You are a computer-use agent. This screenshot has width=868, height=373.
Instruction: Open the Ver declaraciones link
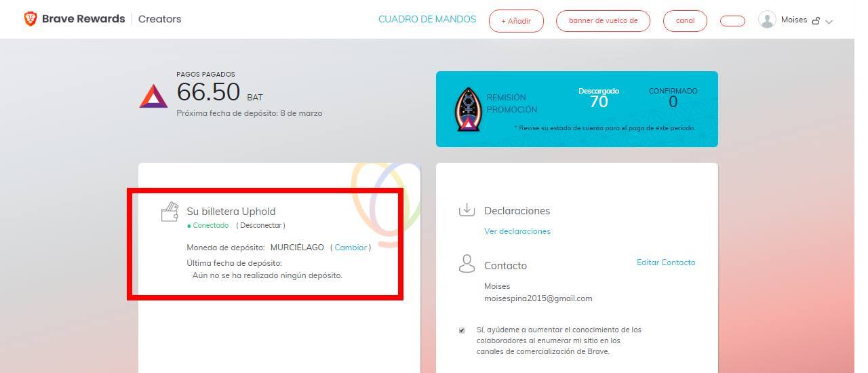click(517, 231)
